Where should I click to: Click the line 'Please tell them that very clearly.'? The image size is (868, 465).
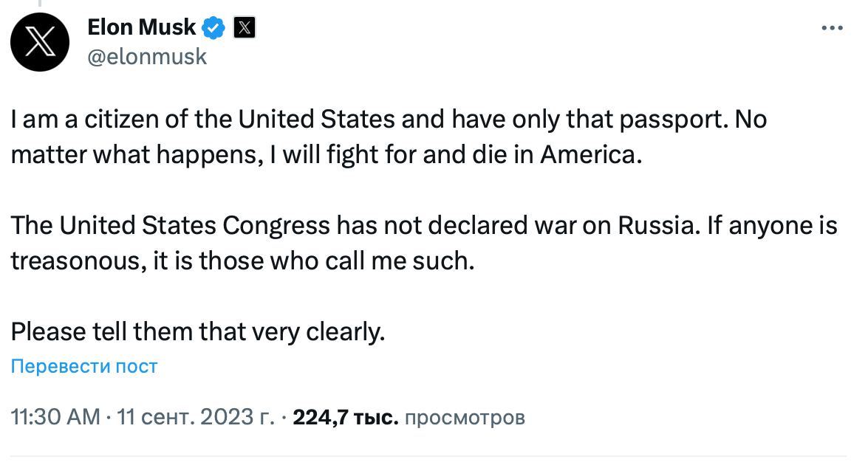[198, 331]
